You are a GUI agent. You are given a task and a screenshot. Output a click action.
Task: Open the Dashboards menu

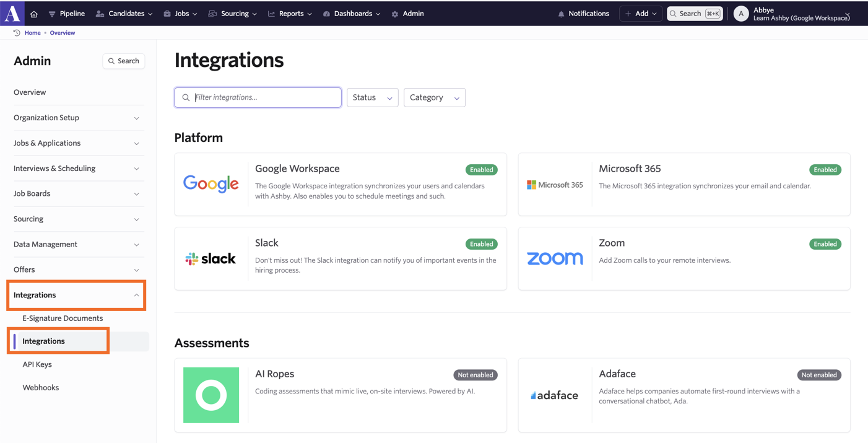pos(352,14)
